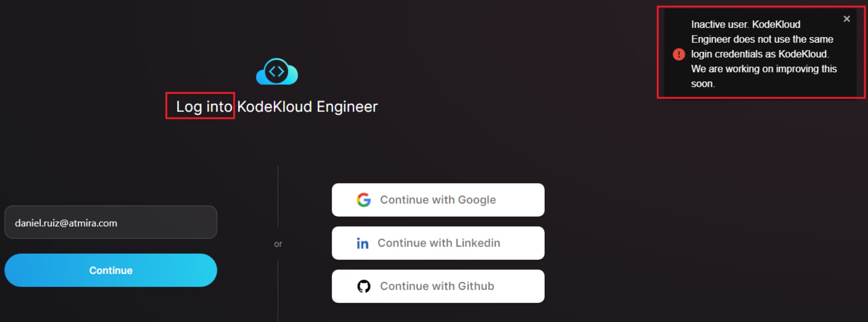Click the red error exclamation icon

click(x=679, y=54)
